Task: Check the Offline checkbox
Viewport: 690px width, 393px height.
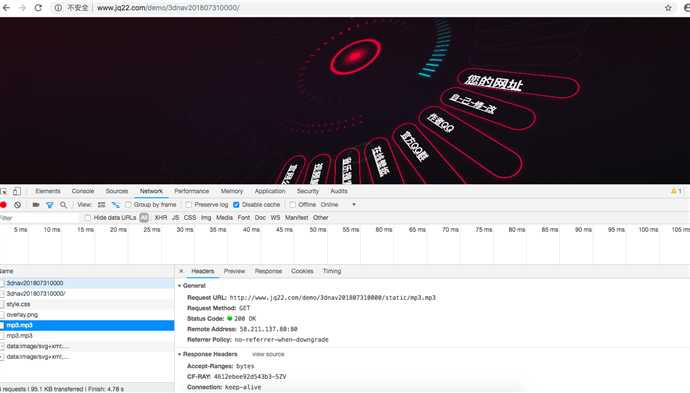Action: click(x=293, y=205)
